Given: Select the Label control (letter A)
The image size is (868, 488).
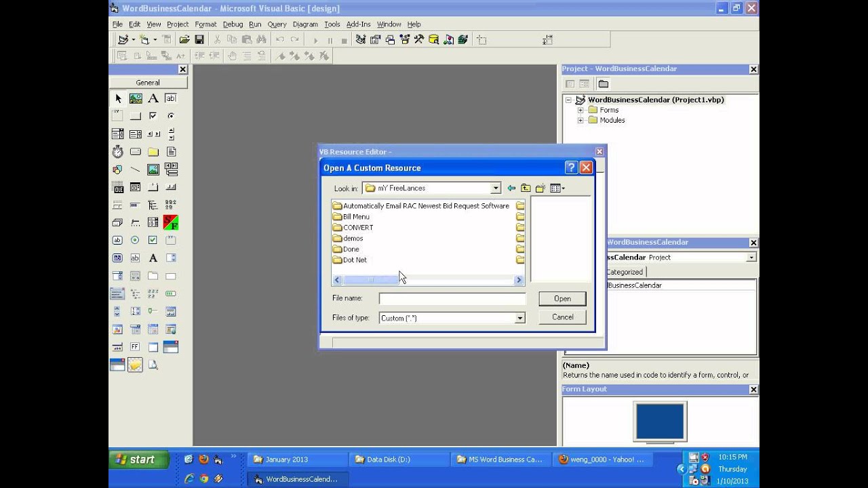Looking at the screenshot, I should click(x=153, y=98).
